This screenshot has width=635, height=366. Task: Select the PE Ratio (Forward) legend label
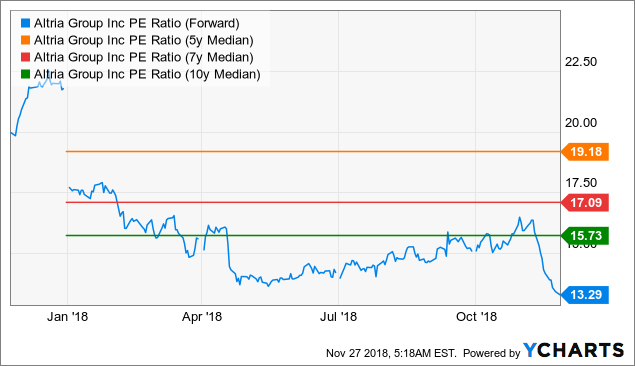click(x=136, y=23)
